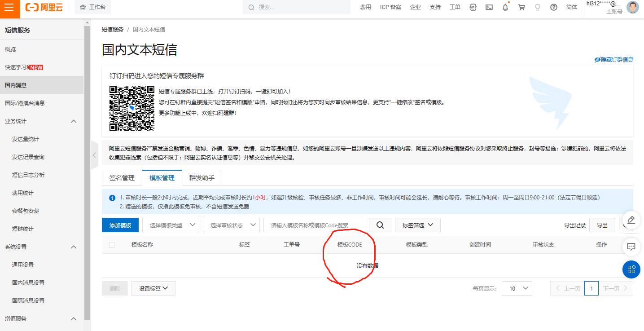Open the floating chat feedback icon

point(631,247)
